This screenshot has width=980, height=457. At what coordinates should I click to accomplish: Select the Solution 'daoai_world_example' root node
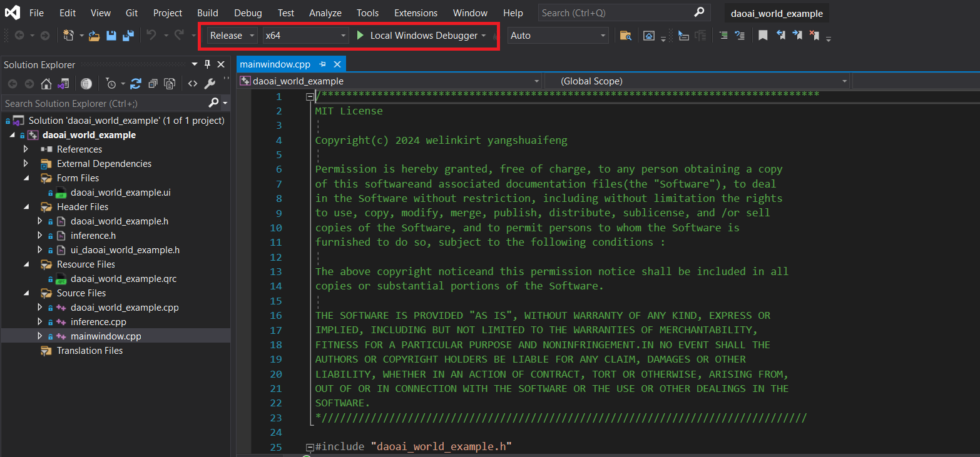coord(126,120)
